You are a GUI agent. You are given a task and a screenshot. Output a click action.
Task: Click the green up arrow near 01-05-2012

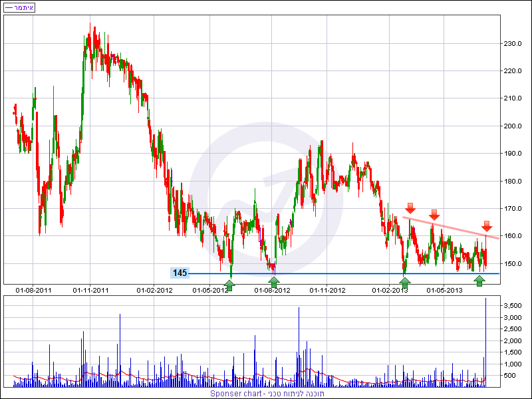point(229,285)
